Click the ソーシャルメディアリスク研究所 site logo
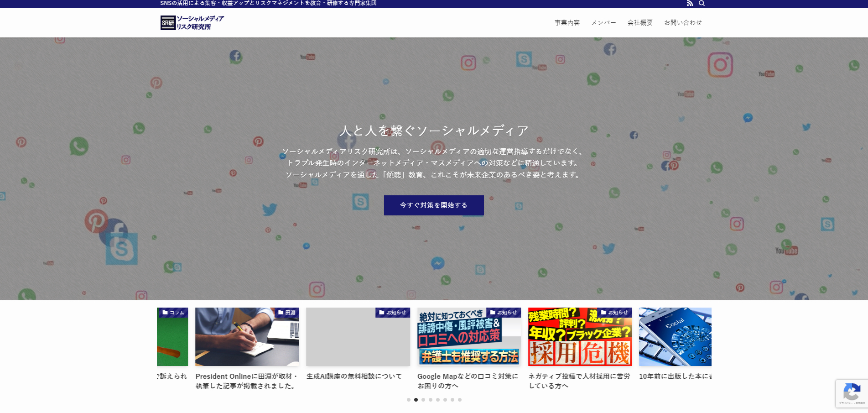The width and height of the screenshot is (868, 413). point(192,23)
